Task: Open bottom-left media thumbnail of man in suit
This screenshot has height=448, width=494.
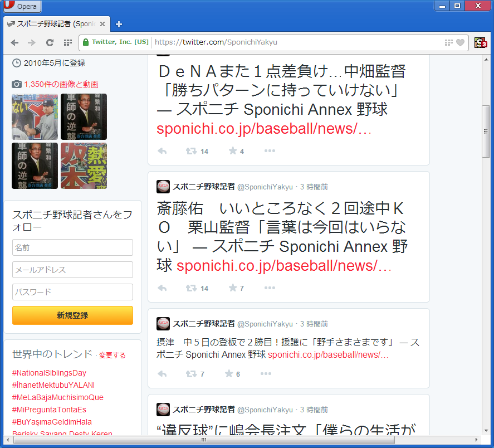Action: (35, 166)
